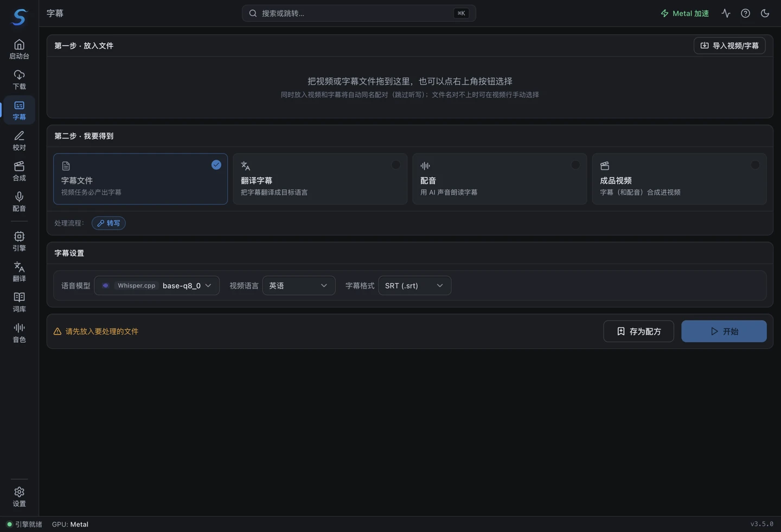Click the 配音 card waveform icon

(425, 166)
